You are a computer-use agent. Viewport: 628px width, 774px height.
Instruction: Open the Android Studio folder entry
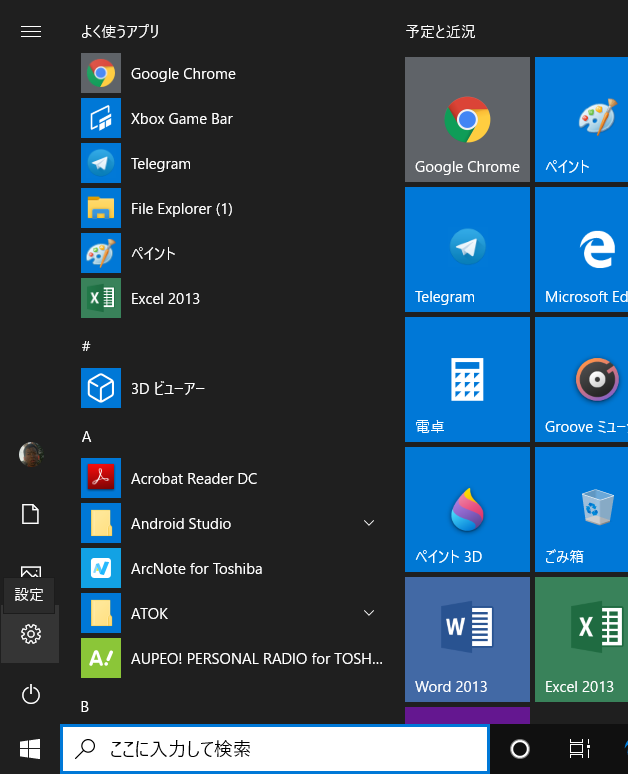tap(232, 523)
